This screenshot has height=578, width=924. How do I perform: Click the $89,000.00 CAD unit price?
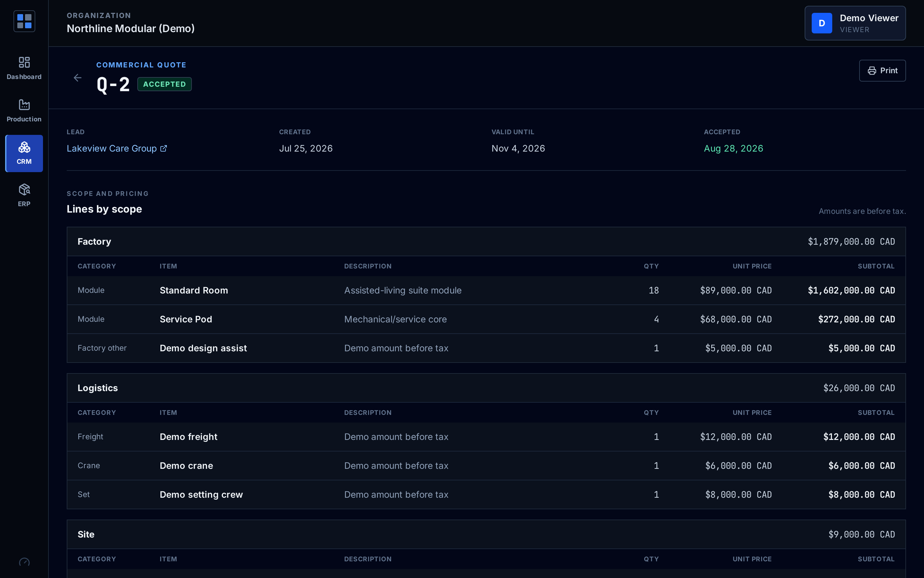736,291
